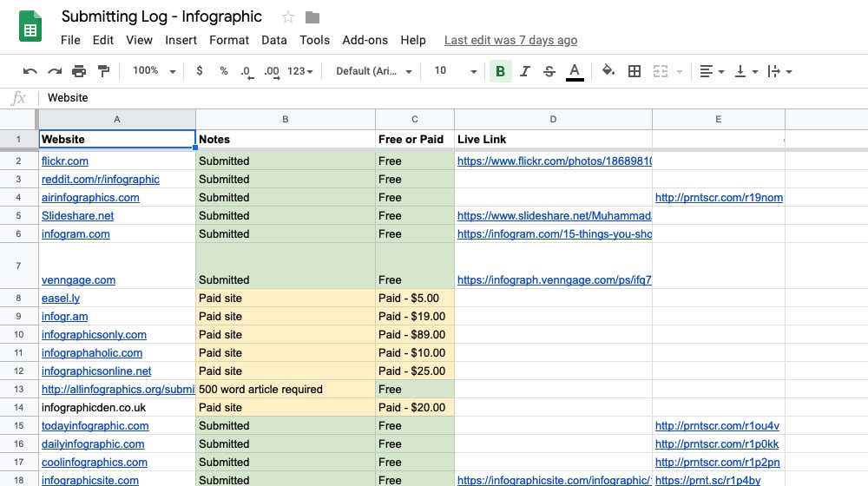Star the Submitting Log document
The image size is (868, 486).
(288, 17)
